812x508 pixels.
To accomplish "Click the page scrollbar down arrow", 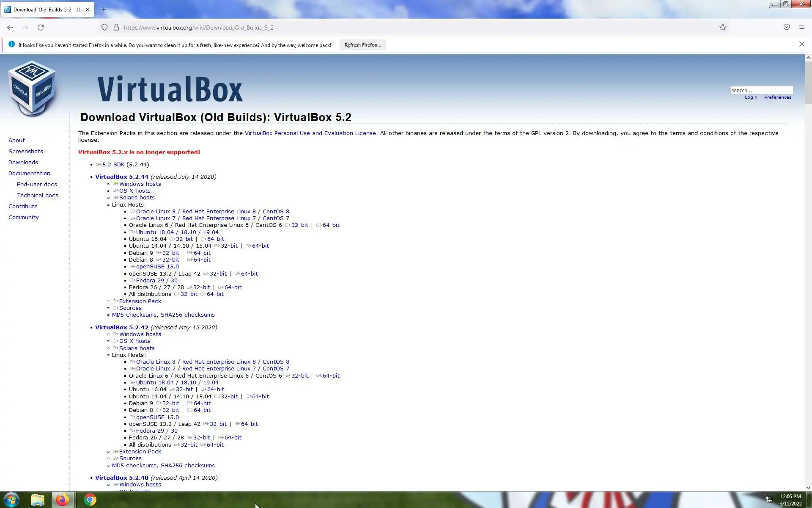I will point(808,488).
